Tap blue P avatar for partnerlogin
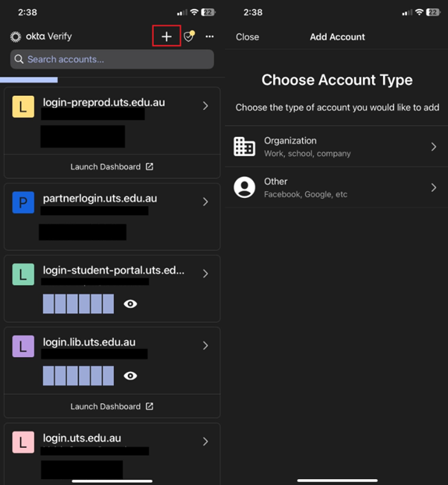The width and height of the screenshot is (448, 485). (23, 202)
